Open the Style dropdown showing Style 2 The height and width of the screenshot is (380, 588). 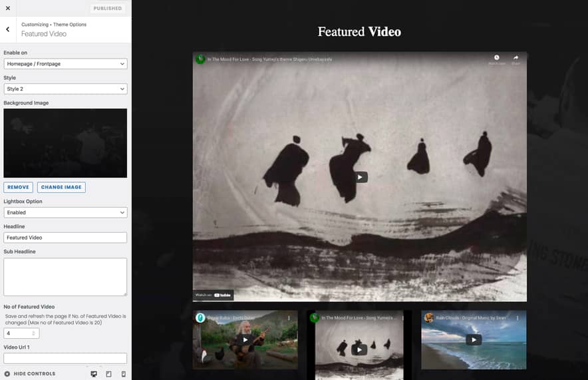[65, 89]
